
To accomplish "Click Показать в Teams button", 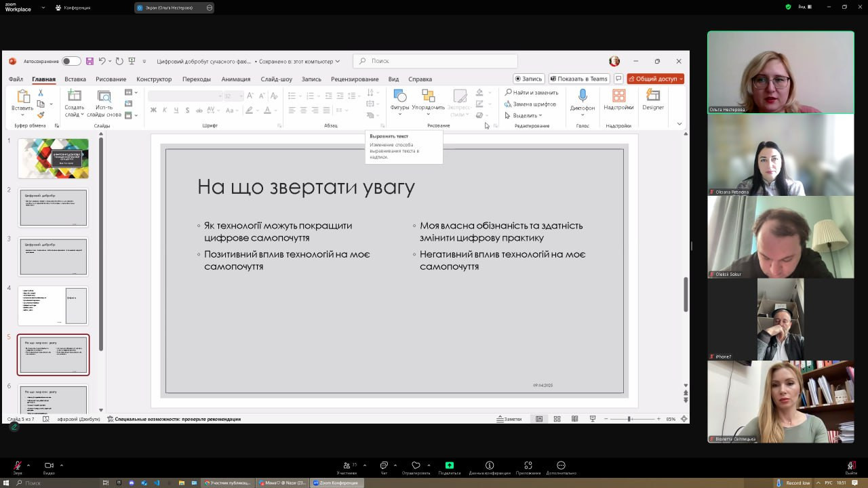I will tap(578, 79).
